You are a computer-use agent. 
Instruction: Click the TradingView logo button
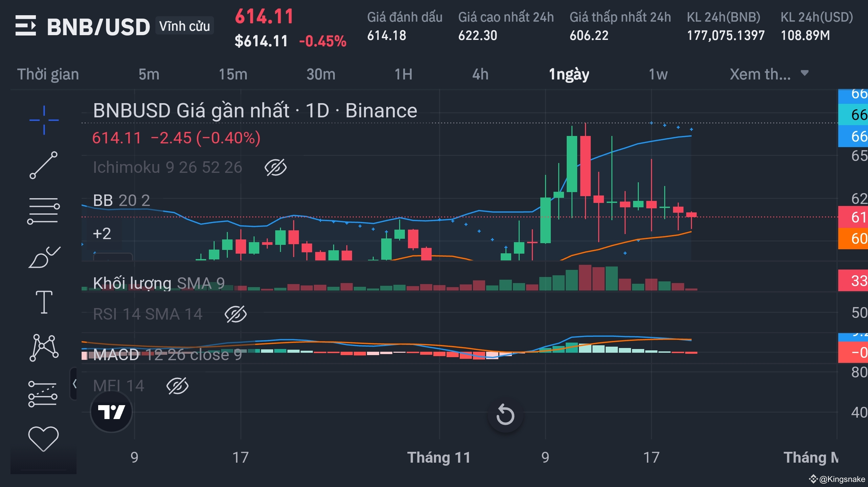click(111, 412)
